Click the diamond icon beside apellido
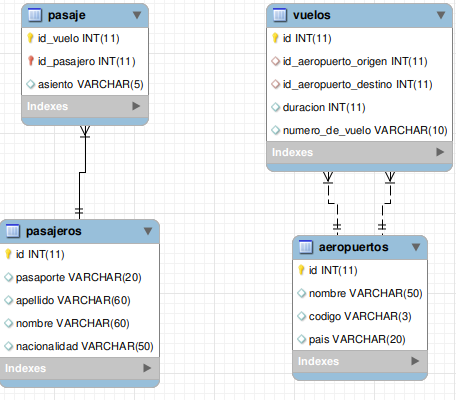This screenshot has width=456, height=400. pyautogui.click(x=8, y=300)
